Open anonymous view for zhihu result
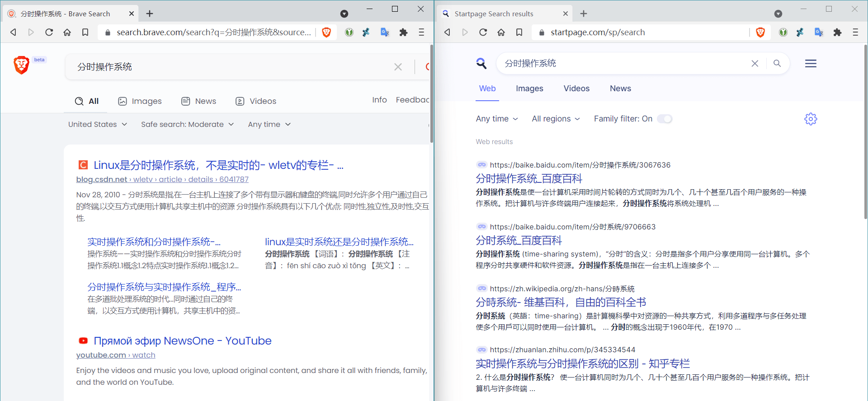 coord(482,350)
